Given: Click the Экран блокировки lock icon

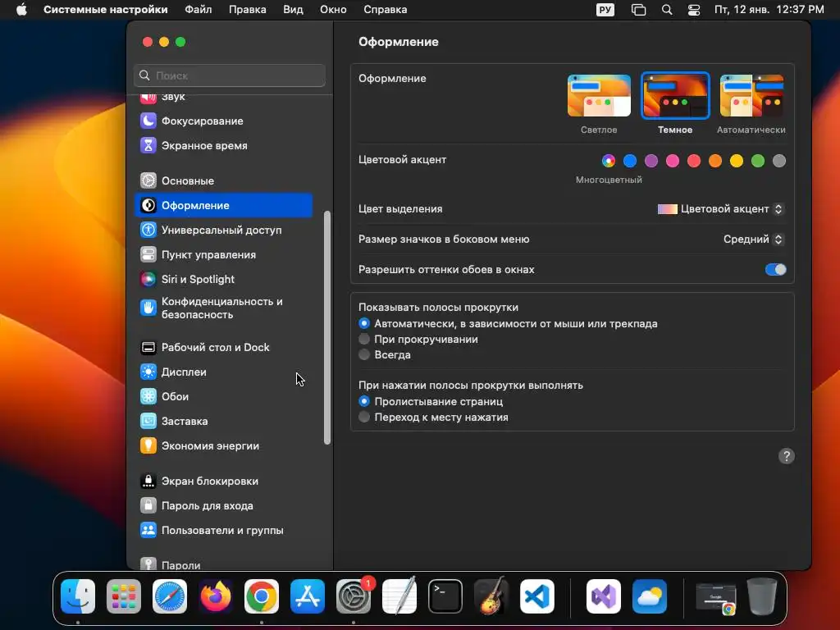Looking at the screenshot, I should point(148,482).
